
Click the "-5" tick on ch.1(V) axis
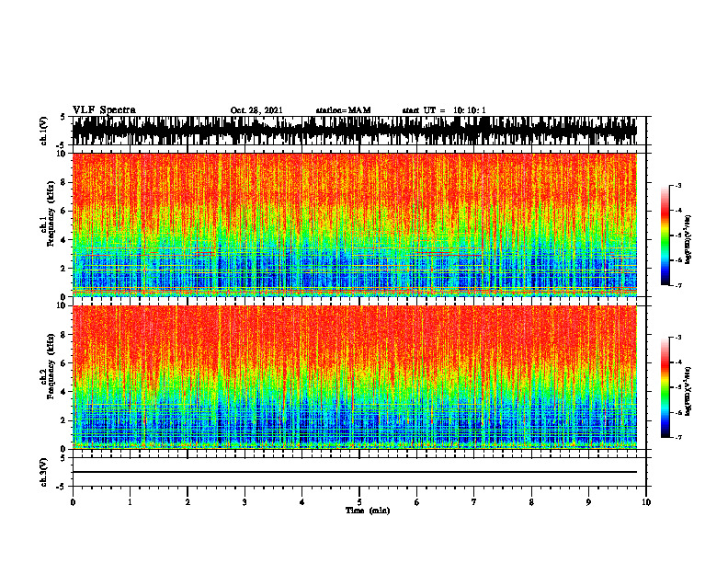tap(62, 145)
